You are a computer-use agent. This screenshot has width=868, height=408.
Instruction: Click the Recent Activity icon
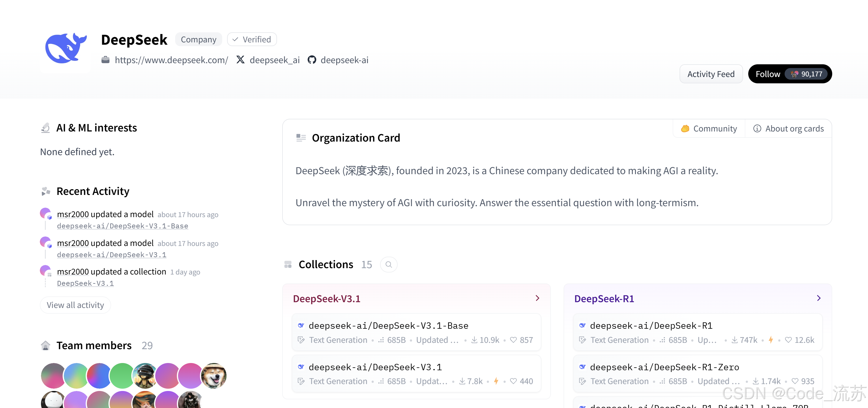[46, 191]
